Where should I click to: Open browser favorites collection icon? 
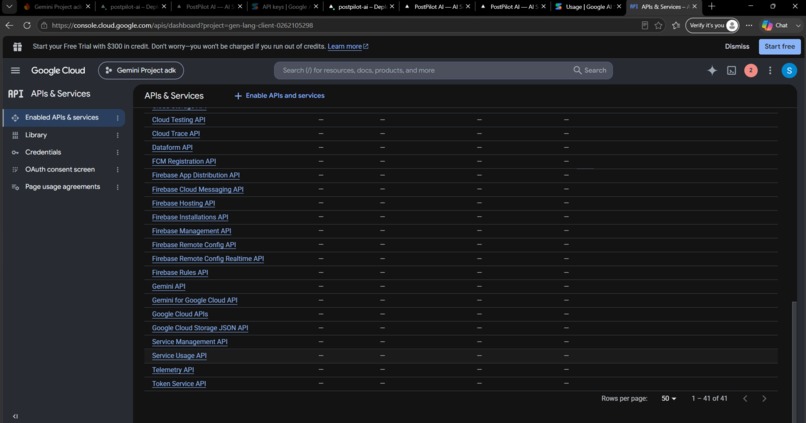676,25
